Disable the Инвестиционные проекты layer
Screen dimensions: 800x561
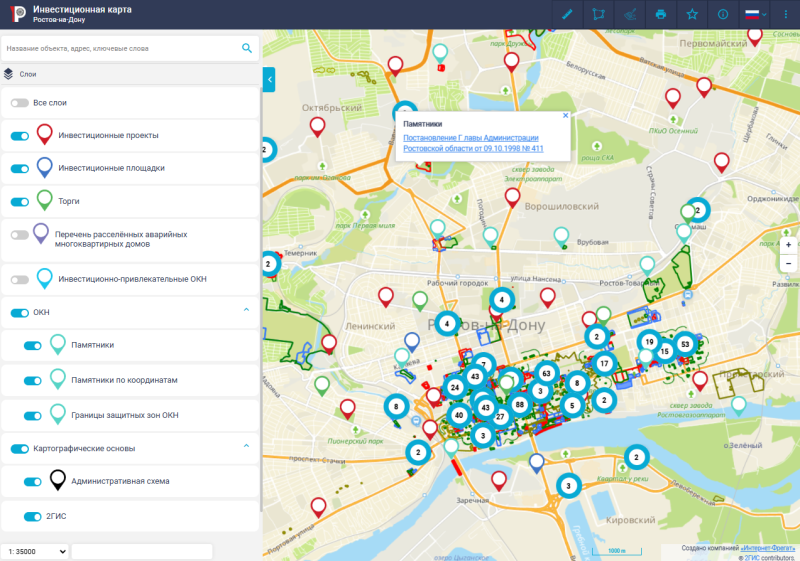tap(19, 136)
